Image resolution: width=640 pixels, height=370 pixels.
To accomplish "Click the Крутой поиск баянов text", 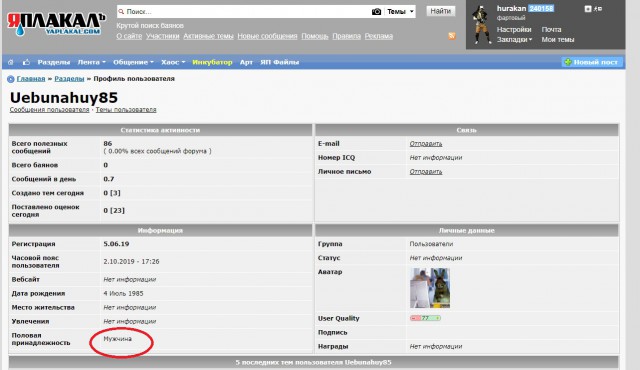I will 150,25.
